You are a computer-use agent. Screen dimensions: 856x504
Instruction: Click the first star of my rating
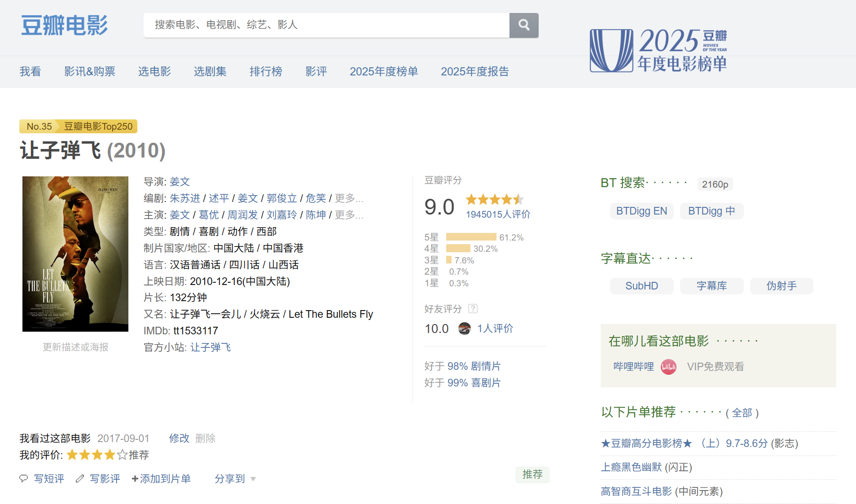tap(72, 455)
